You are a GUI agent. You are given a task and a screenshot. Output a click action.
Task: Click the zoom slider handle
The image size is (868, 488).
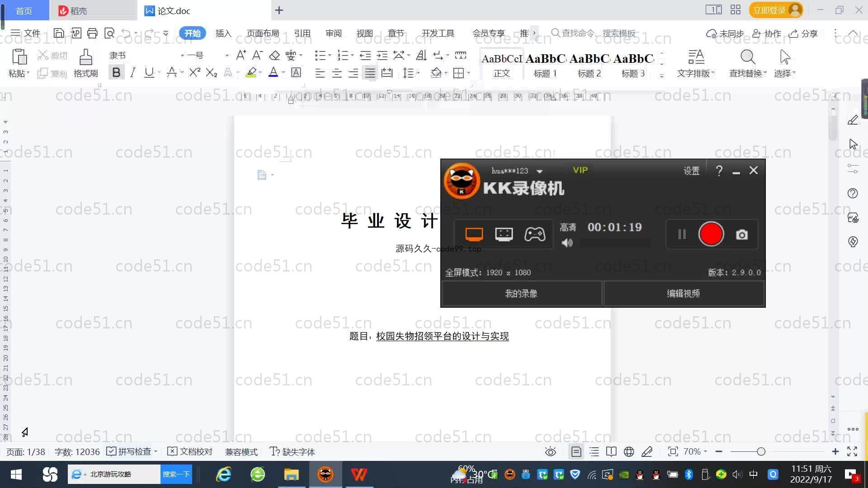761,451
